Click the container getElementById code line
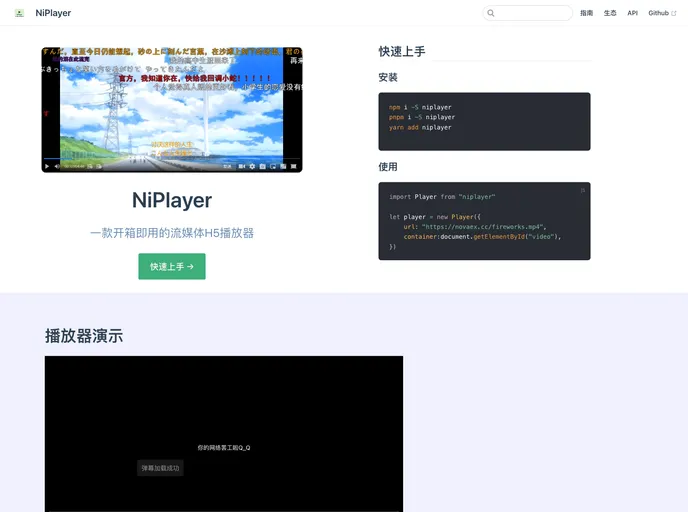 tap(482, 237)
